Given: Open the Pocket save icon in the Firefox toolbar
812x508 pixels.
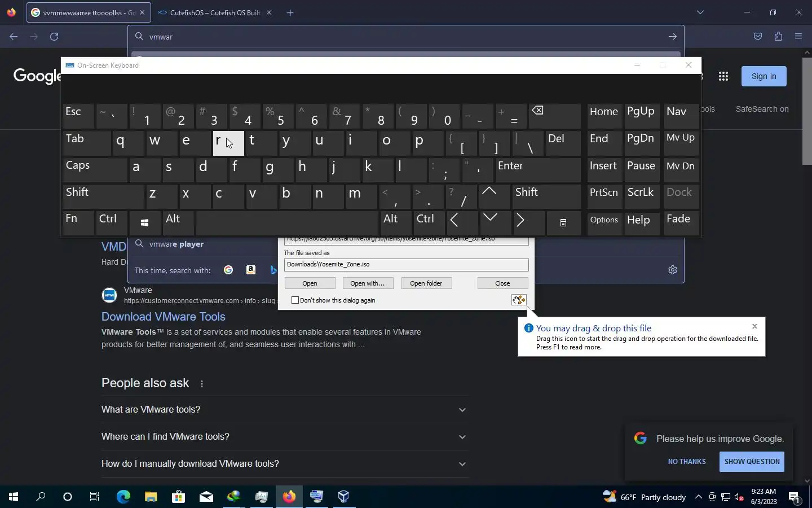Looking at the screenshot, I should [758, 37].
